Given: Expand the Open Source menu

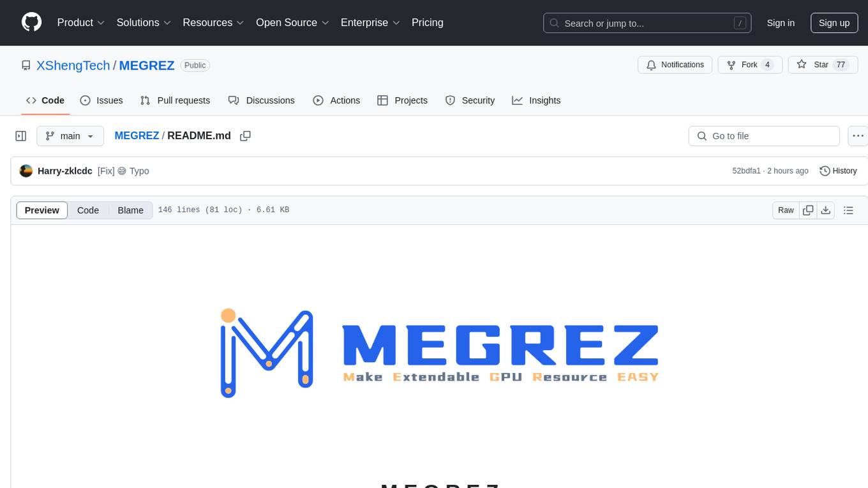Looking at the screenshot, I should (292, 22).
